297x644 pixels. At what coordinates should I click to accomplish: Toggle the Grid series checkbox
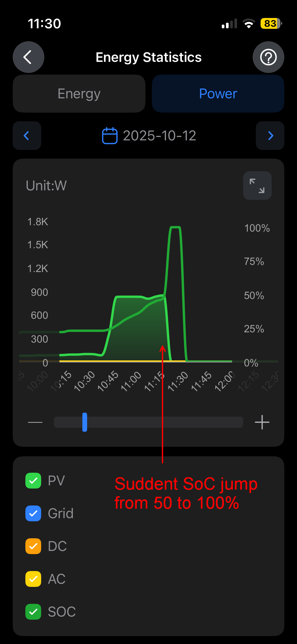pos(33,513)
